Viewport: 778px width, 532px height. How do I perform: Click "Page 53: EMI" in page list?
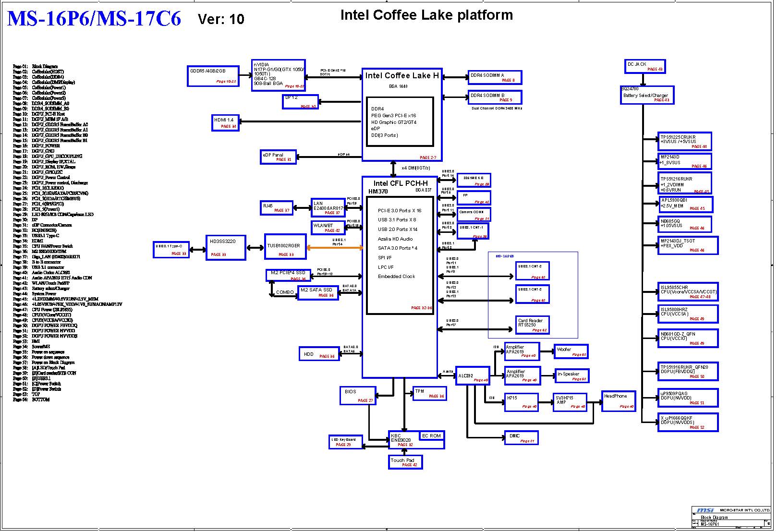pos(26,341)
